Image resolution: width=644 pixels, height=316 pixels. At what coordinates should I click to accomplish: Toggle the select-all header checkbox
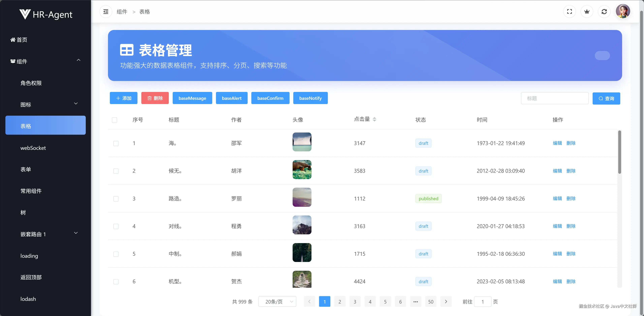115,120
